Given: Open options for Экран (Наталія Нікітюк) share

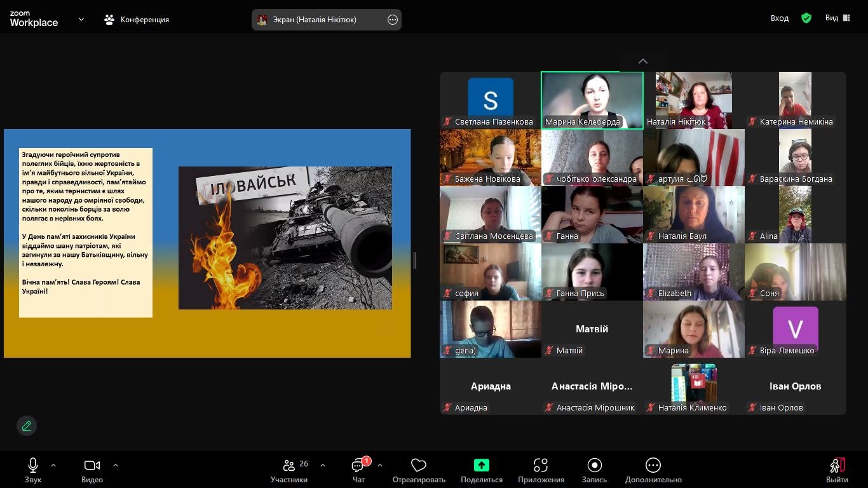Looking at the screenshot, I should pyautogui.click(x=393, y=20).
